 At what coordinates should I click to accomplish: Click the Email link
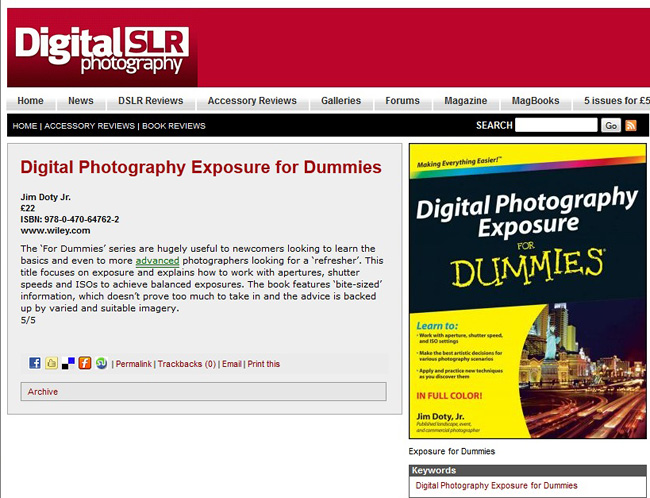(232, 364)
